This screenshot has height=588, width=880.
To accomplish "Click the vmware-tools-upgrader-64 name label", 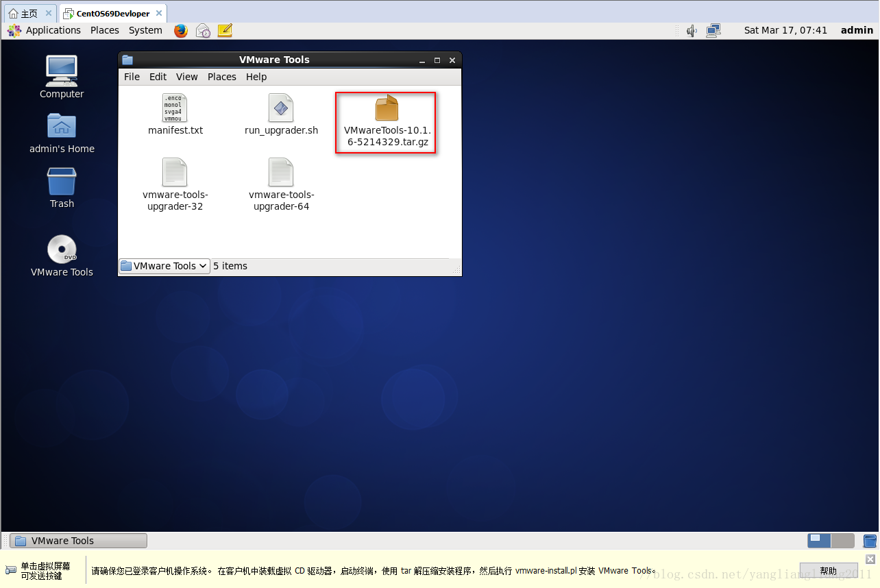I will click(x=281, y=200).
